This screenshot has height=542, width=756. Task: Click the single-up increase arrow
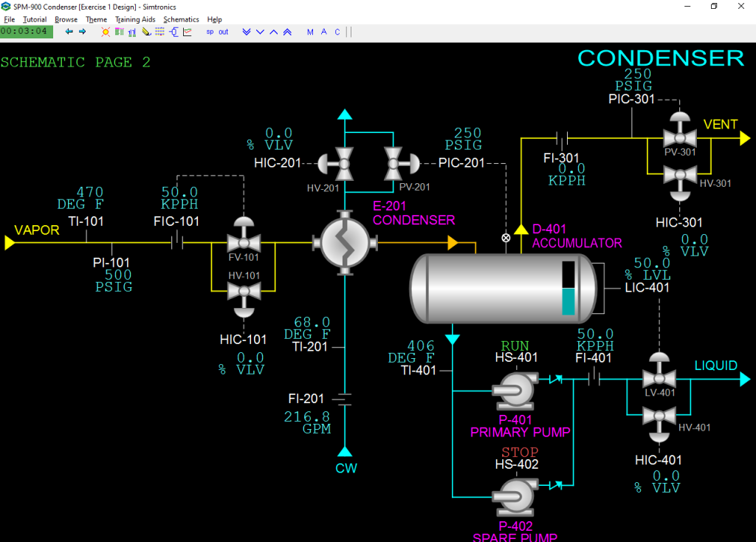[274, 32]
